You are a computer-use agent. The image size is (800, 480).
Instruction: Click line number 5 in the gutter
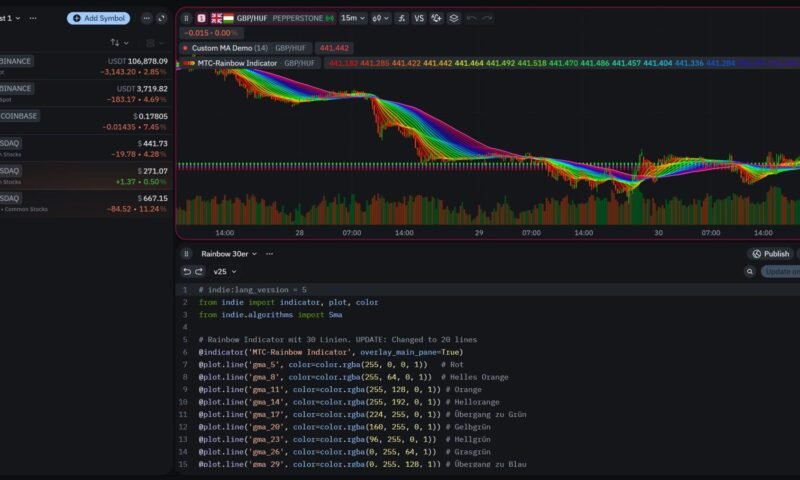tap(185, 340)
